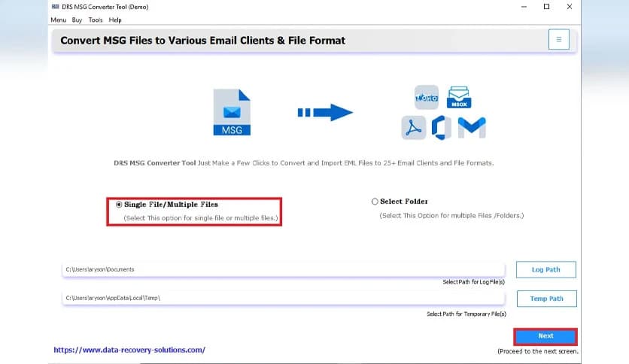This screenshot has height=364, width=629.
Task: Click the Next button
Action: coord(545,336)
